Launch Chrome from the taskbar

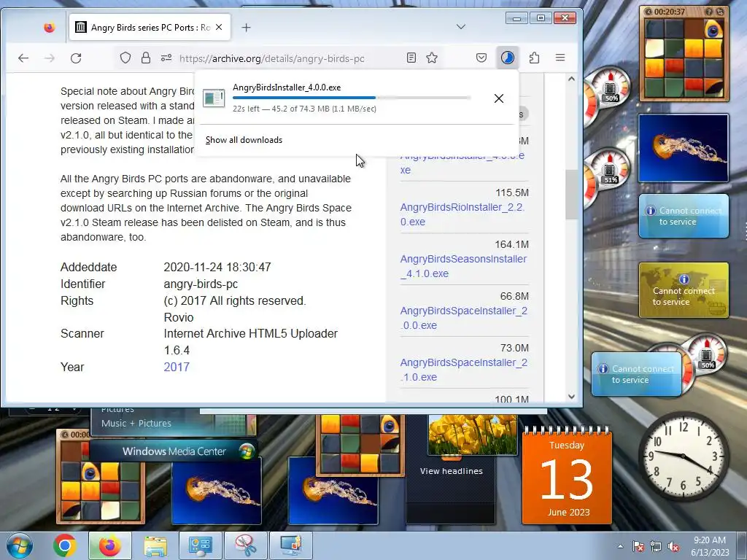tap(65, 545)
